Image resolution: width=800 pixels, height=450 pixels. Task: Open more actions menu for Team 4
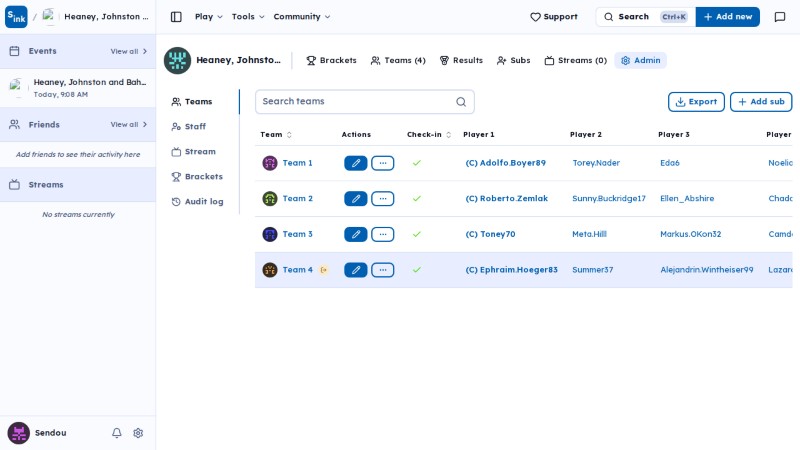tap(383, 270)
